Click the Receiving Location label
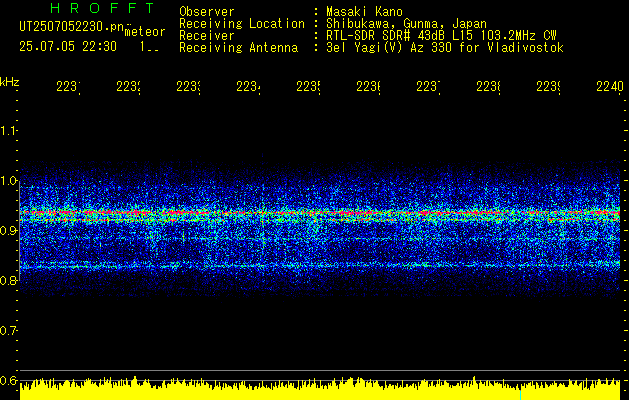629x400 pixels. (x=242, y=24)
